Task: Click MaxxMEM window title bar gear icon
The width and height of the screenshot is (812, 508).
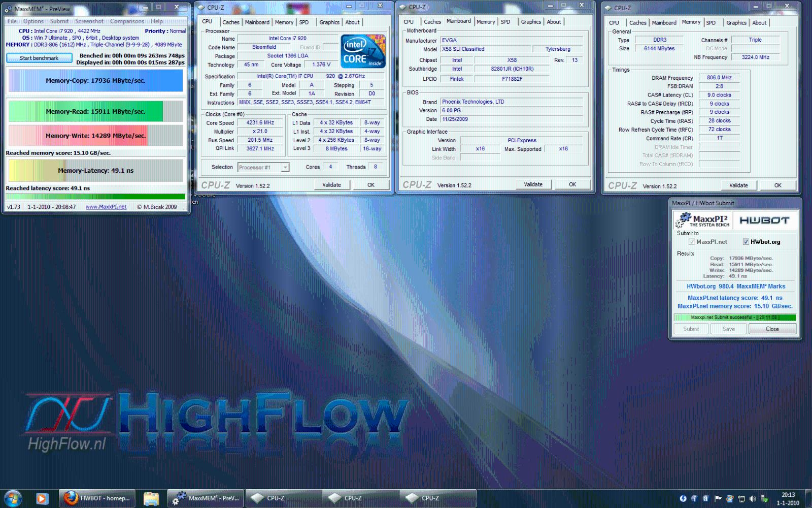Action: coord(9,8)
